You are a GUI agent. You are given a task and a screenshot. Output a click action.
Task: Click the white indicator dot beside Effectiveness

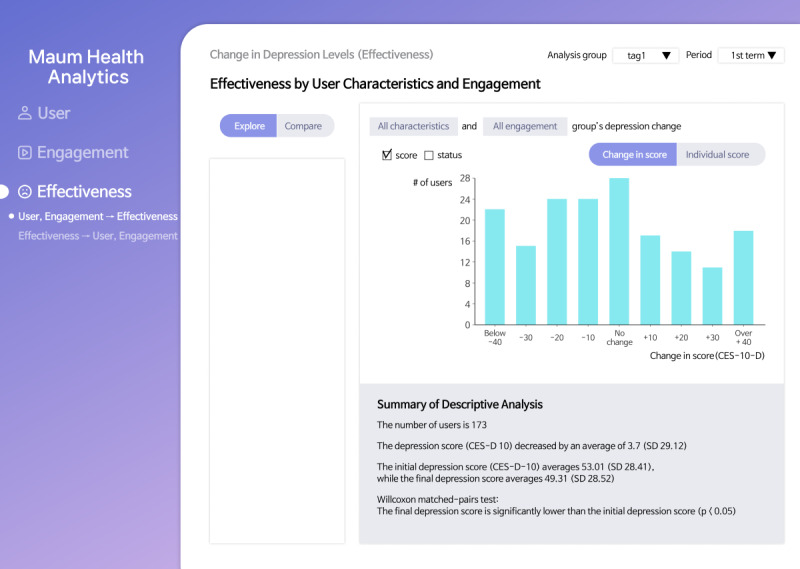point(3,191)
